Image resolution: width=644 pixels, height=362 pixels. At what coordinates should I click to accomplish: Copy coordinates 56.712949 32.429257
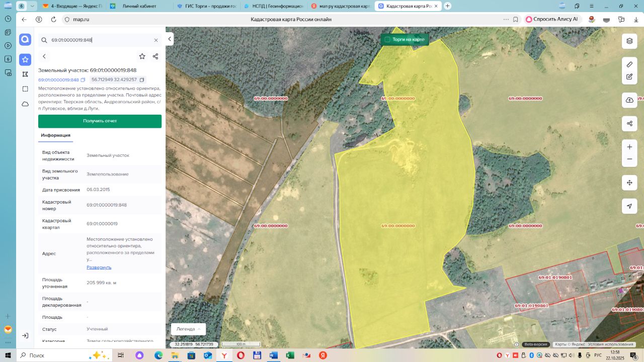coord(142,80)
